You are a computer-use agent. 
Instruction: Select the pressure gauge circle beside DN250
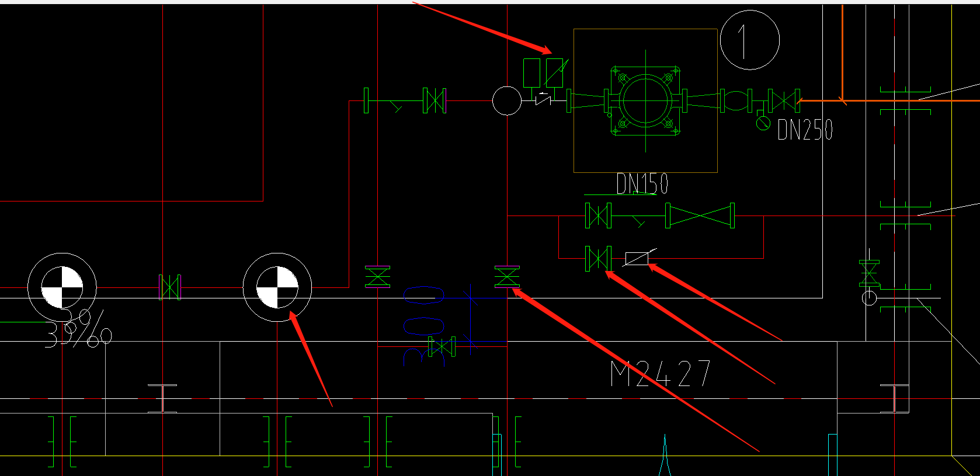(x=763, y=123)
